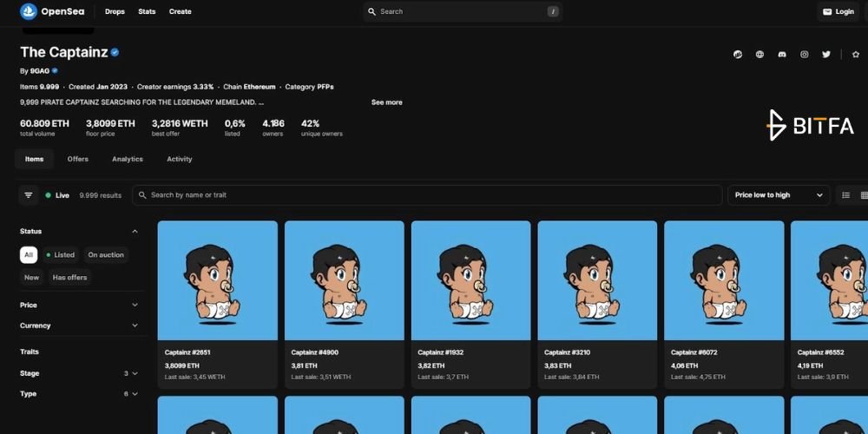Click verified badge next to The Captainz
Image resolution: width=868 pixels, height=434 pixels.
point(115,53)
